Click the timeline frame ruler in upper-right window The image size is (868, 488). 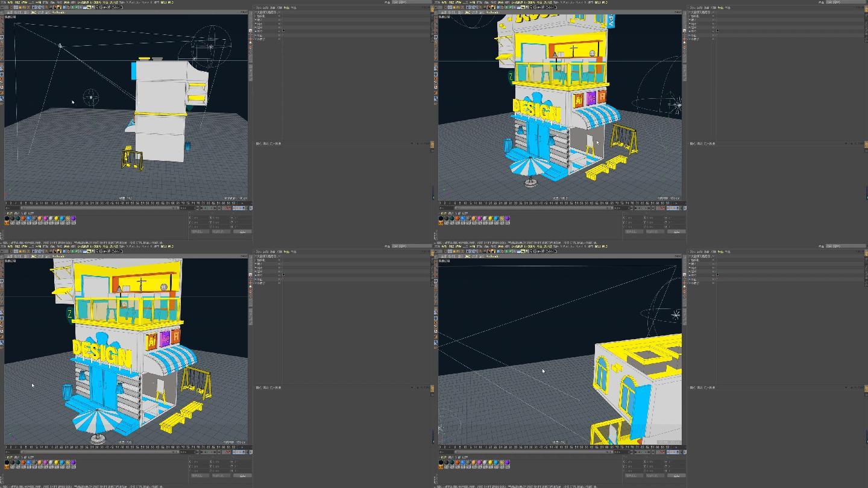(x=560, y=203)
